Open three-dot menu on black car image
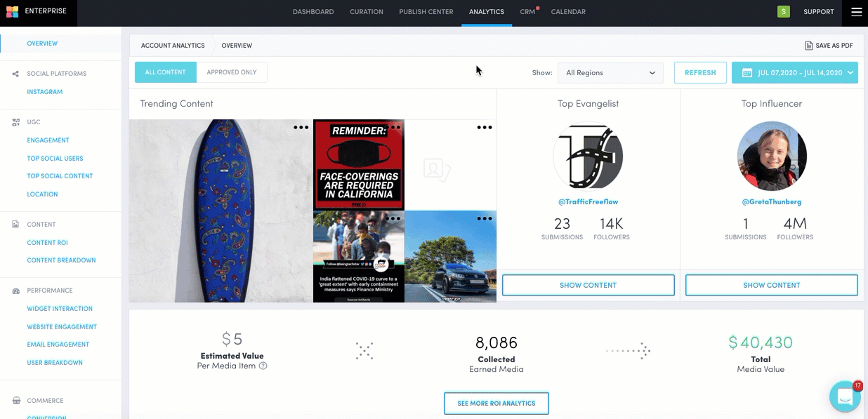The image size is (868, 419). (485, 219)
